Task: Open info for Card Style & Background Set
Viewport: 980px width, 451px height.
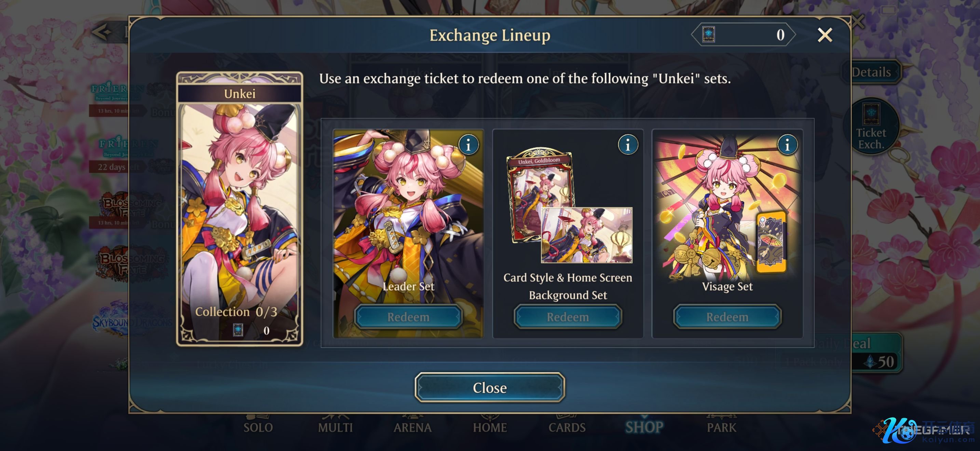Action: click(628, 145)
